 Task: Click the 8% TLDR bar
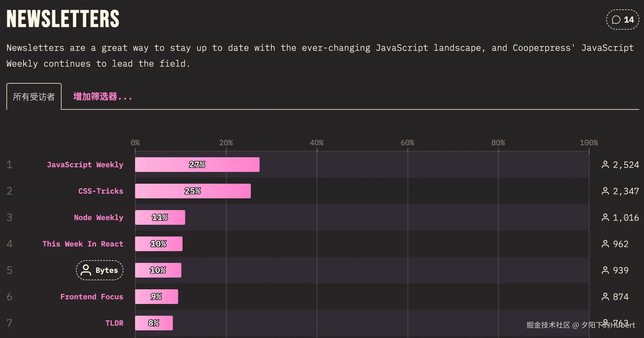coord(154,323)
